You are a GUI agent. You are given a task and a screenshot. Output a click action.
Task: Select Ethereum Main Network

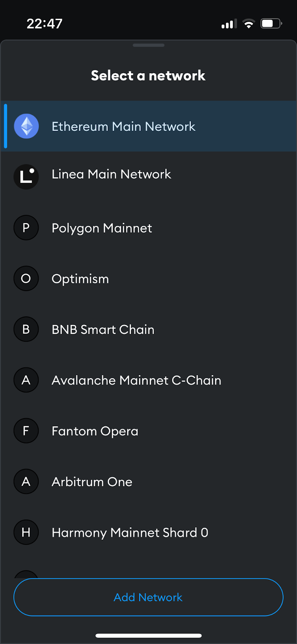(x=123, y=126)
